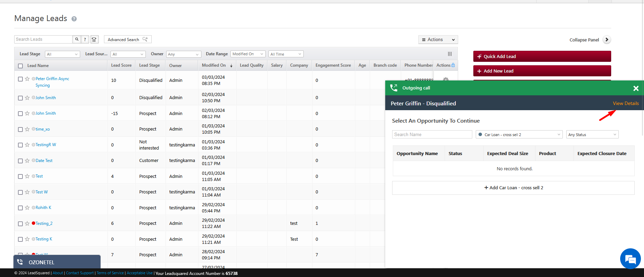Viewport: 644px width, 277px height.
Task: Expand the Any Status dropdown
Action: click(x=592, y=135)
